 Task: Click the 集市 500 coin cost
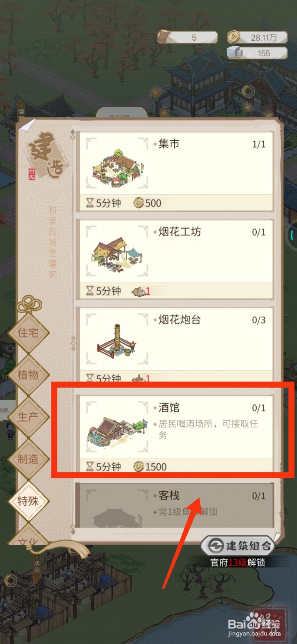tap(148, 203)
